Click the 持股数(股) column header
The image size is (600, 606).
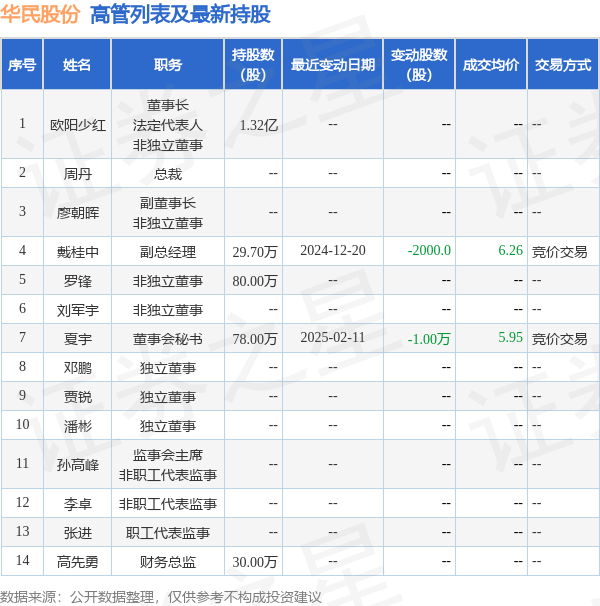[253, 65]
